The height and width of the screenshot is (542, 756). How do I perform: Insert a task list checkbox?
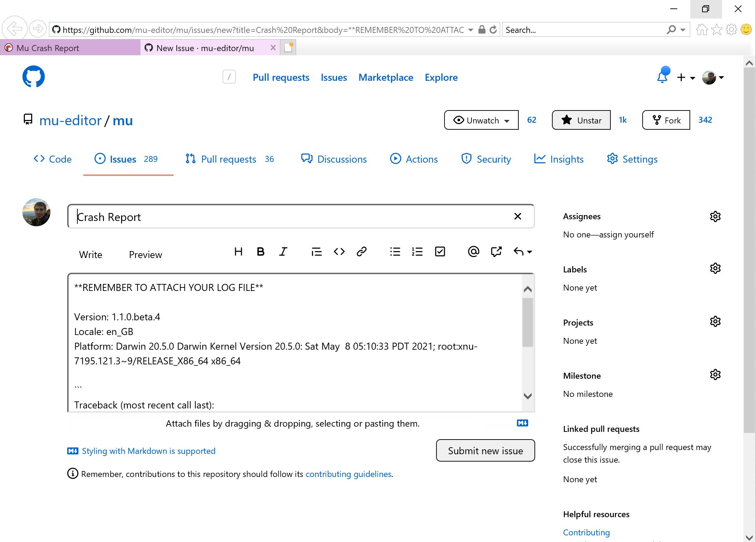(440, 251)
